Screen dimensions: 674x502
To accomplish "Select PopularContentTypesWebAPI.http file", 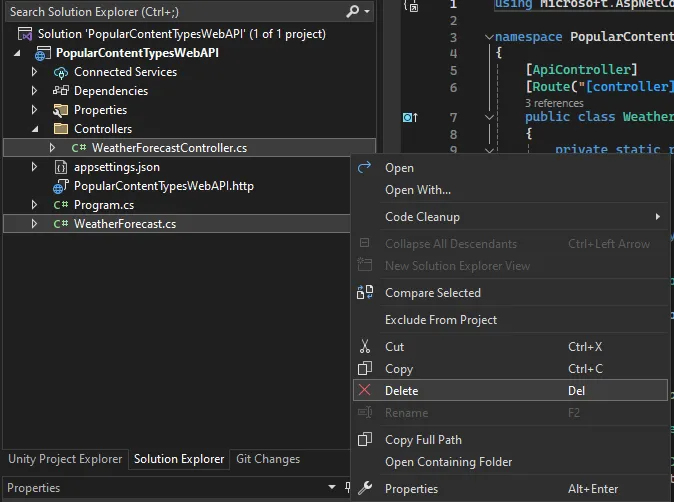I will point(163,186).
